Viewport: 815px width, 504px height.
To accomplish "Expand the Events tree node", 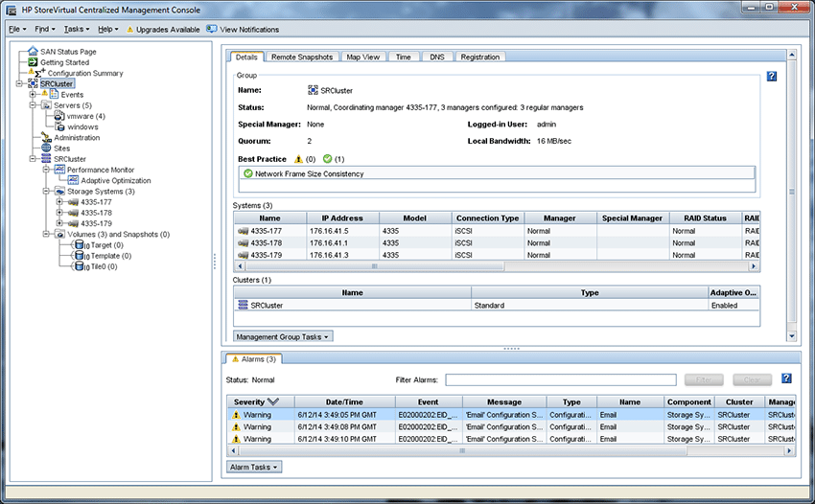I will click(33, 95).
